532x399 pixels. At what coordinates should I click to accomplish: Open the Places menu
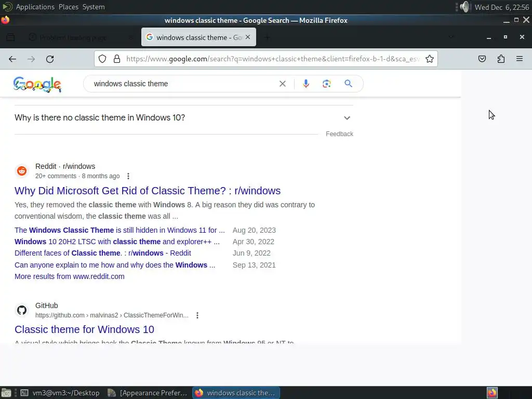pyautogui.click(x=69, y=7)
